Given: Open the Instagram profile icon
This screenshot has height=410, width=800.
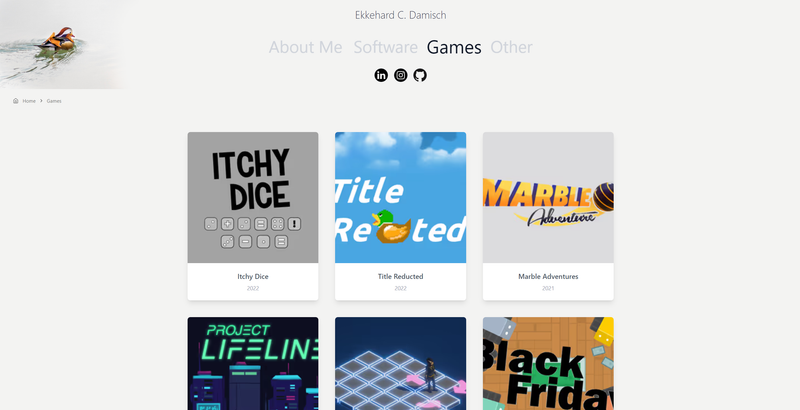Looking at the screenshot, I should (x=401, y=75).
